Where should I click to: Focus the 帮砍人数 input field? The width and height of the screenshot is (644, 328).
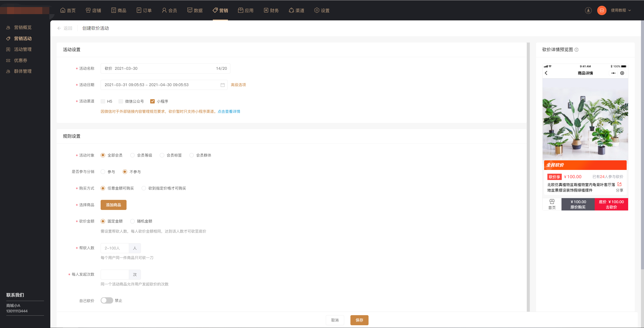pos(115,248)
